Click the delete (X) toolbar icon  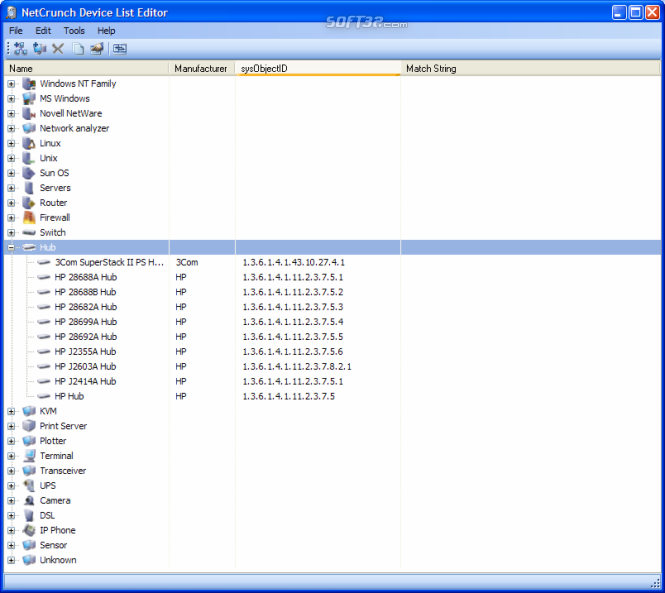[58, 49]
